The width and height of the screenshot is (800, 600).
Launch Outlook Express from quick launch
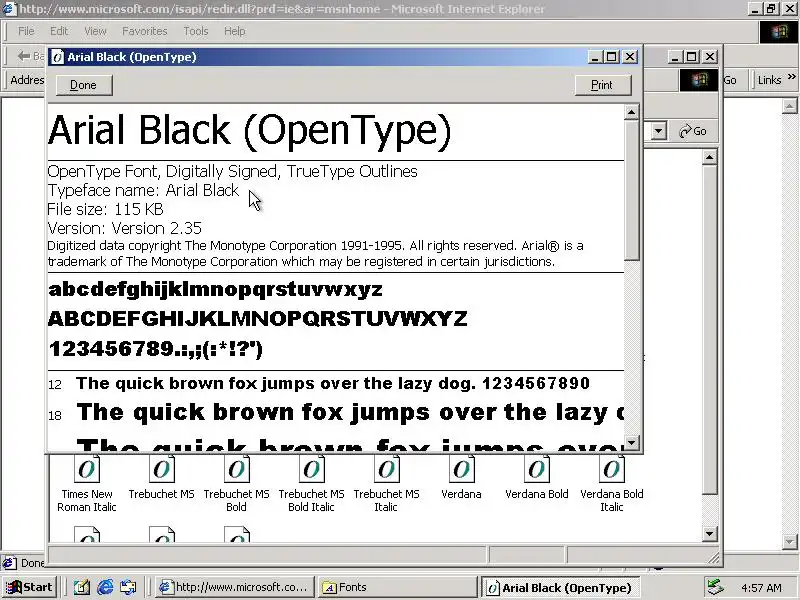coord(128,587)
